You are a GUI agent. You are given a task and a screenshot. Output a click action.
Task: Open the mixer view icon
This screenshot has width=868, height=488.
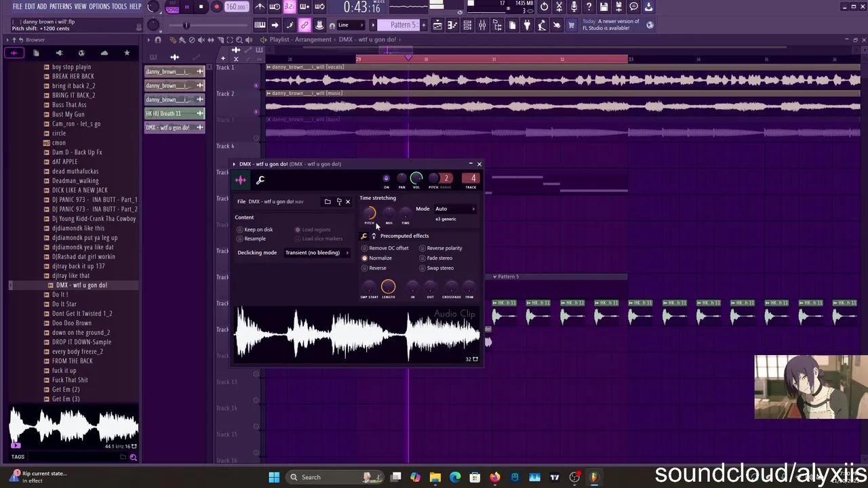482,25
